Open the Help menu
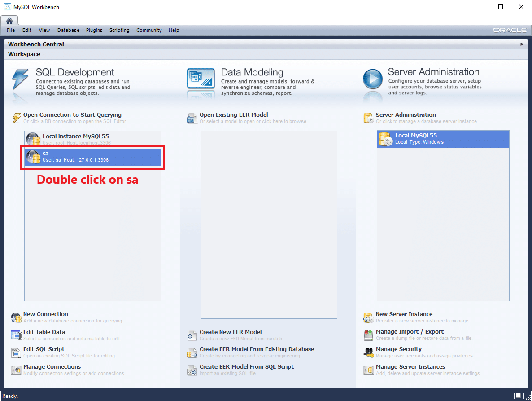 [174, 30]
